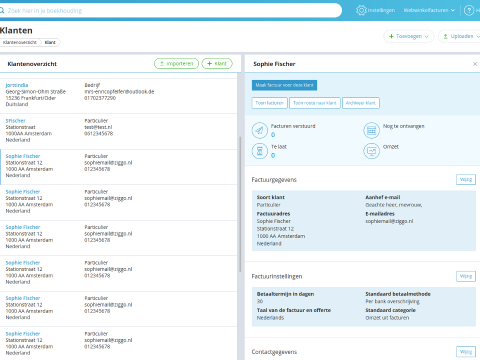This screenshot has height=360, width=480.
Task: Click Archiveer klant button
Action: click(361, 103)
